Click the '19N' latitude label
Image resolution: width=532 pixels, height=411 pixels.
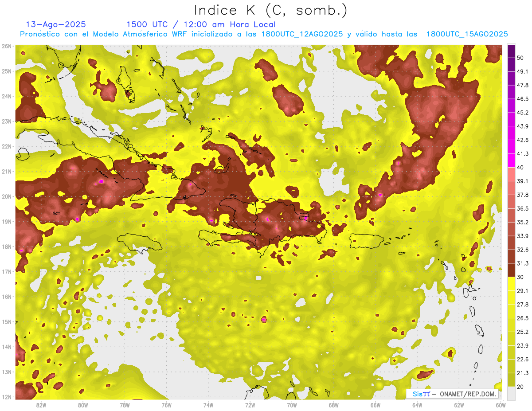pyautogui.click(x=7, y=222)
